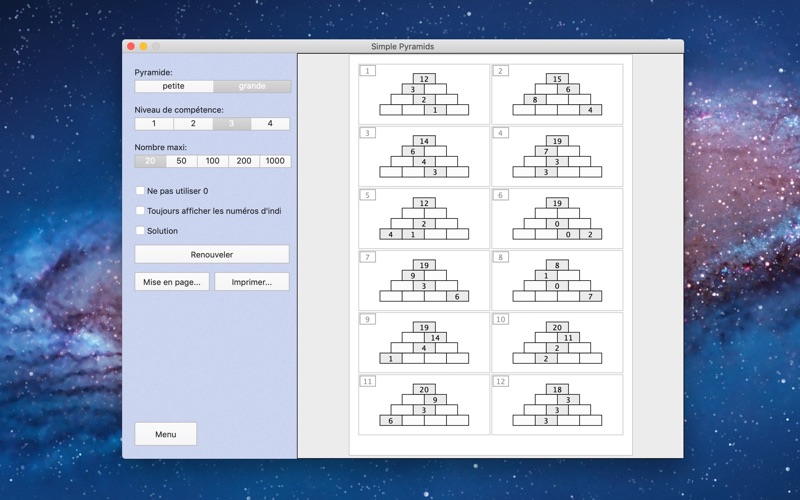Set skill level to 1

154,124
